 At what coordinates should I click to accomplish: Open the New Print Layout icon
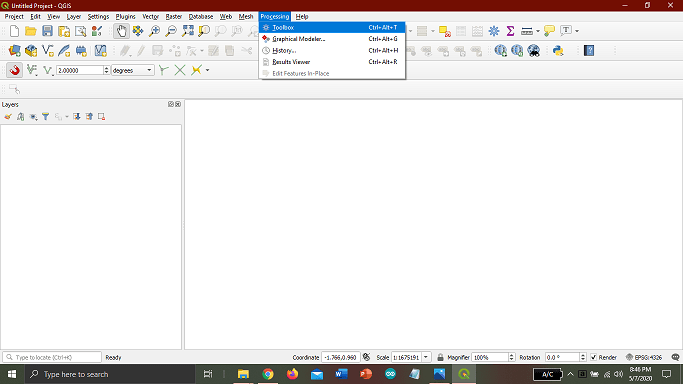click(64, 31)
